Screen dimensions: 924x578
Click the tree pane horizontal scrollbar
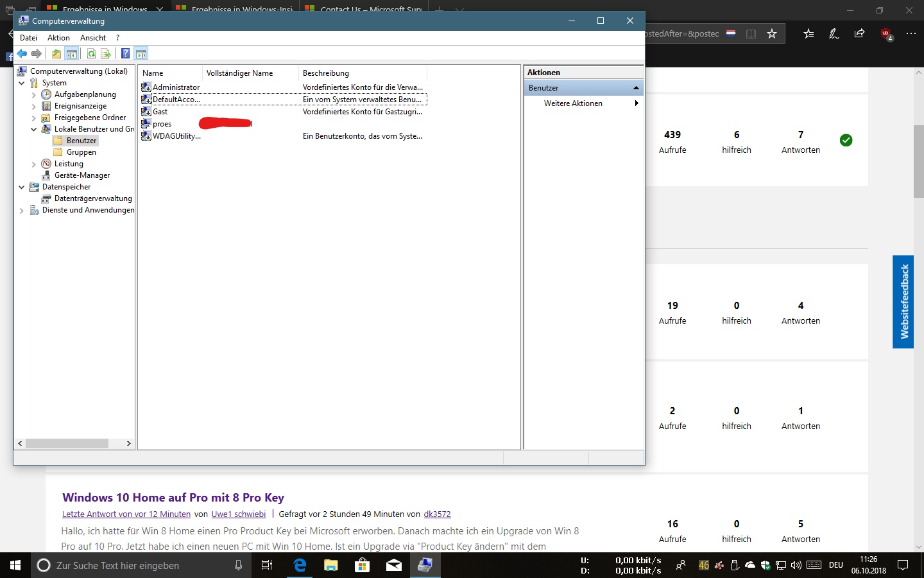tap(67, 443)
